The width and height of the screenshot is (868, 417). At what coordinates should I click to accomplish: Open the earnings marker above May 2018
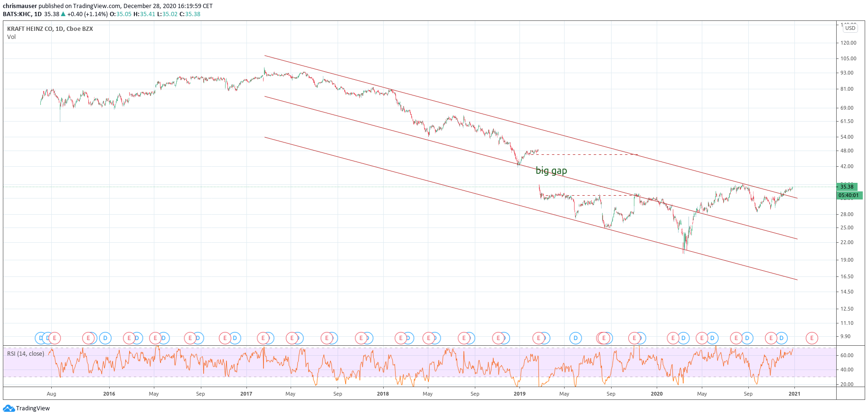coord(429,338)
